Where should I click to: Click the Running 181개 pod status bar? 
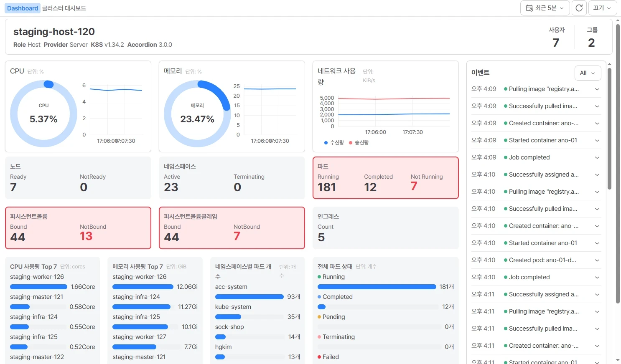[377, 287]
